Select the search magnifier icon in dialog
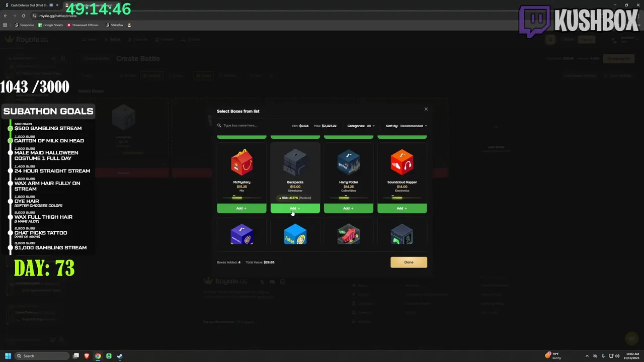 click(219, 126)
